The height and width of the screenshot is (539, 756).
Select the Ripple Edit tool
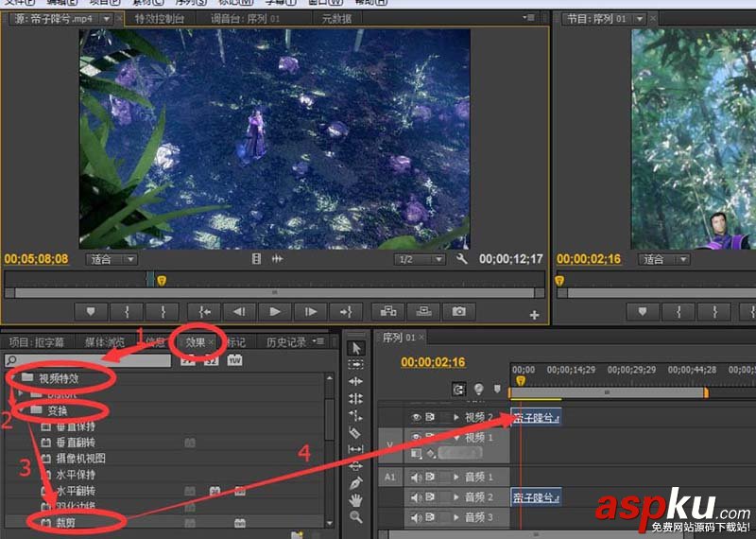click(356, 381)
